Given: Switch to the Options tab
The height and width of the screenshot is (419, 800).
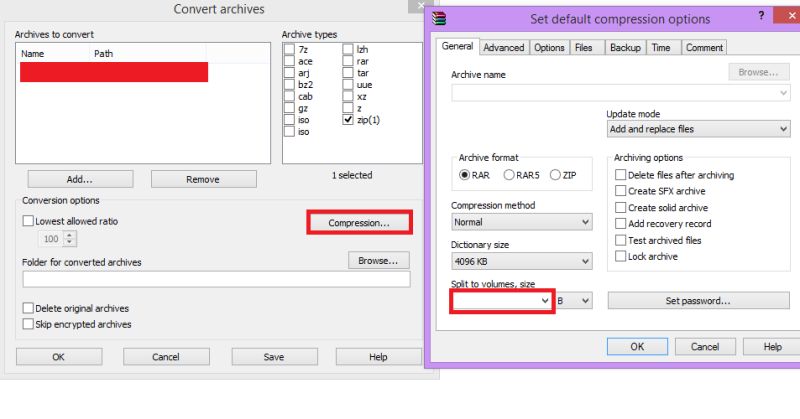Looking at the screenshot, I should coord(549,47).
